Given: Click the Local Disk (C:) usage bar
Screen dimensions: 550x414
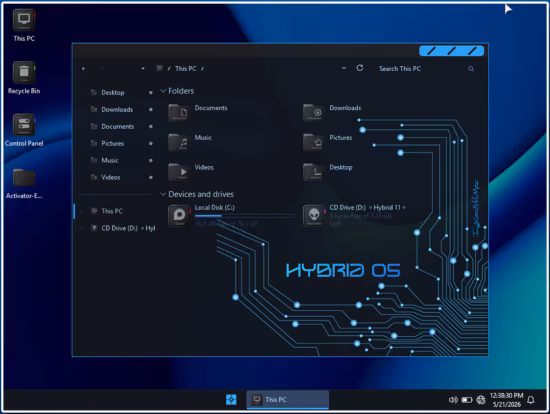Looking at the screenshot, I should click(244, 216).
